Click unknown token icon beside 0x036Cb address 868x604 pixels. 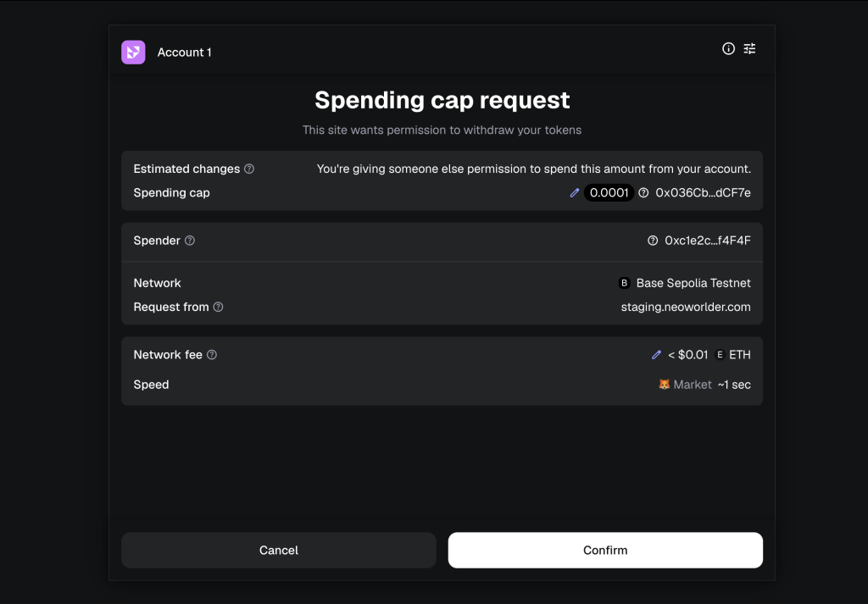pos(643,193)
